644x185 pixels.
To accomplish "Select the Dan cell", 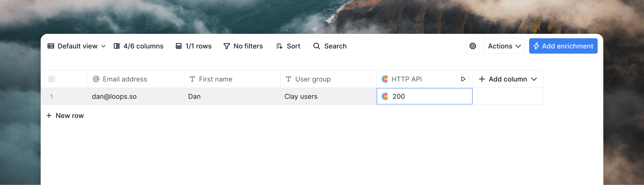I will click(x=232, y=96).
